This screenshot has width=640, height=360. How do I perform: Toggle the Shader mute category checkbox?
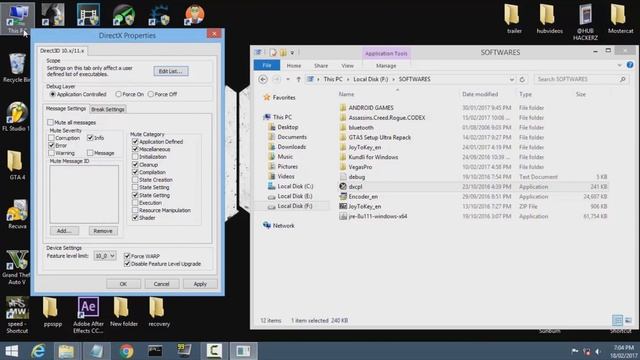coord(135,218)
